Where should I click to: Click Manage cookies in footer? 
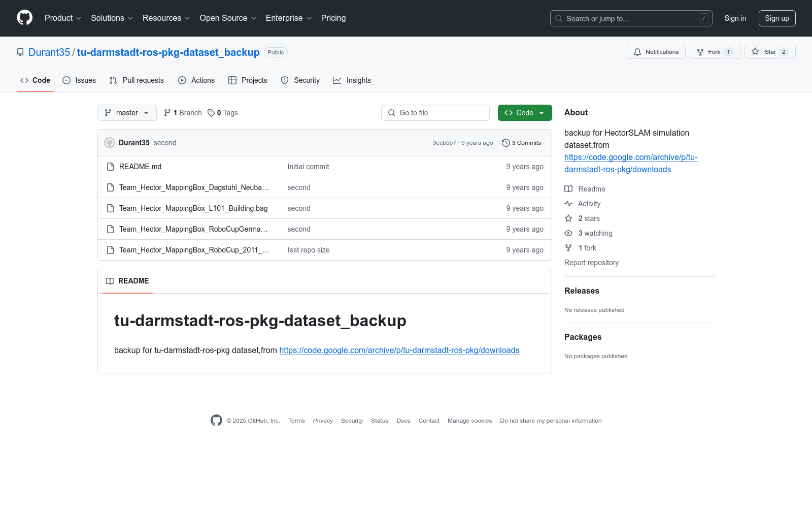click(x=469, y=421)
